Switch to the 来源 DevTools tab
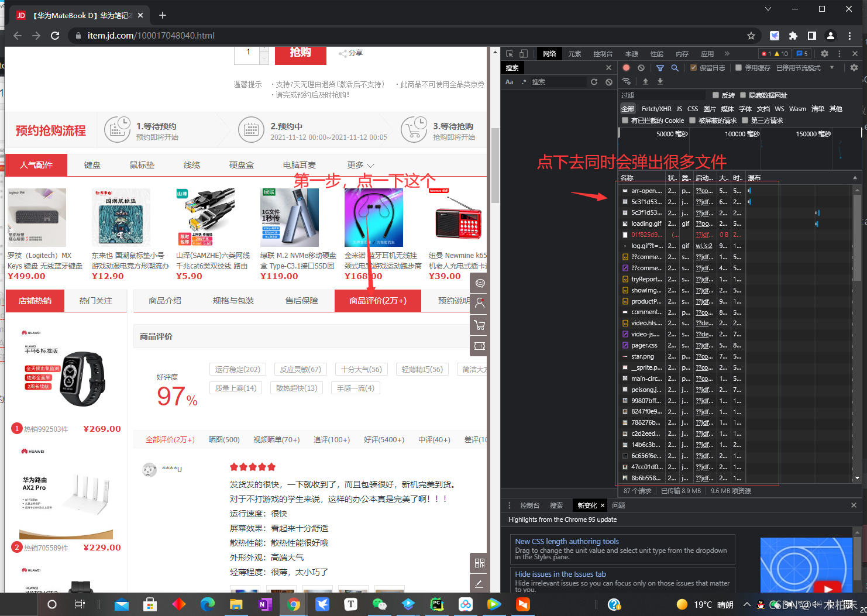The image size is (867, 616). coord(631,54)
